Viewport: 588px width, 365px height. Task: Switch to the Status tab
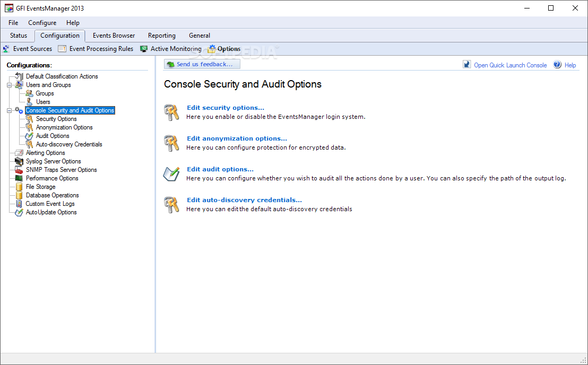tap(19, 36)
